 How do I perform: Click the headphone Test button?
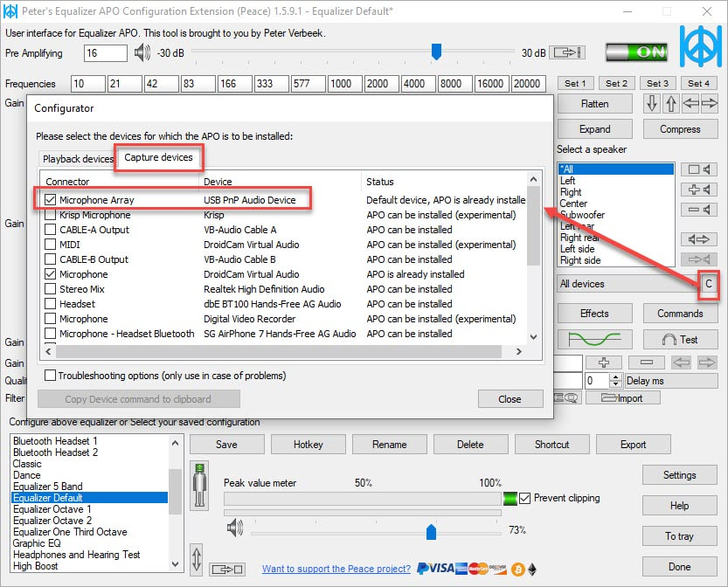pos(680,340)
